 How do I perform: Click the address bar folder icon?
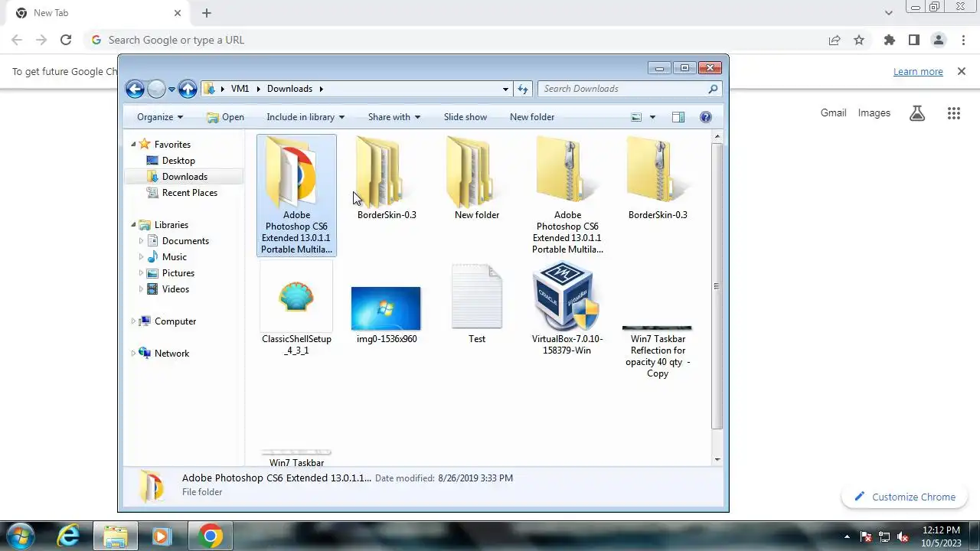click(x=209, y=89)
